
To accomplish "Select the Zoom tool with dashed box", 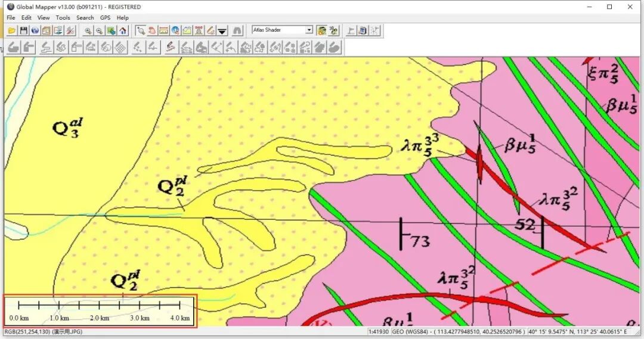I will 141,30.
